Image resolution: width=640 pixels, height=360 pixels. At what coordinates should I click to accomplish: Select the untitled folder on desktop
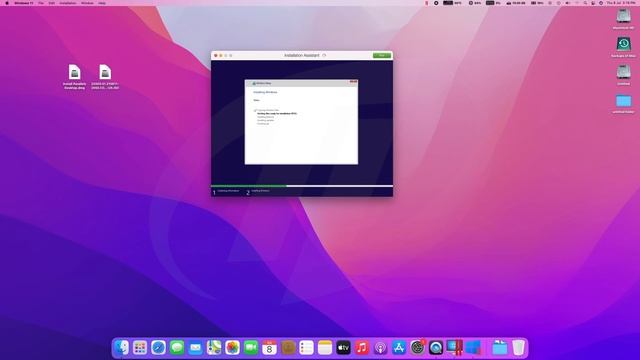click(x=623, y=104)
